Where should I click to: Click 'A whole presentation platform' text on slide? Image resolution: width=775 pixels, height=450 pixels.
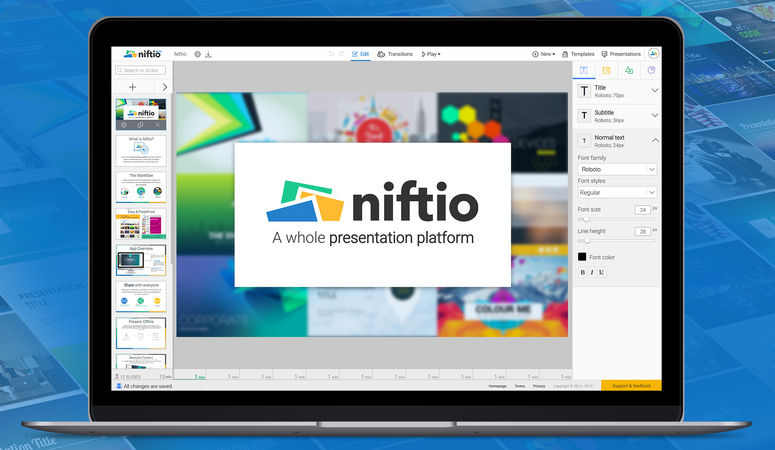pyautogui.click(x=373, y=238)
